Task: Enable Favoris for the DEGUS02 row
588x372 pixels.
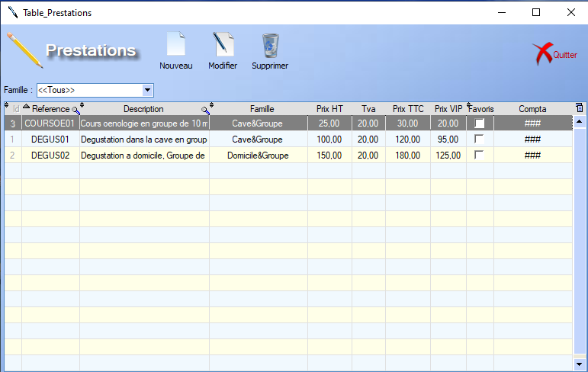Action: tap(480, 156)
